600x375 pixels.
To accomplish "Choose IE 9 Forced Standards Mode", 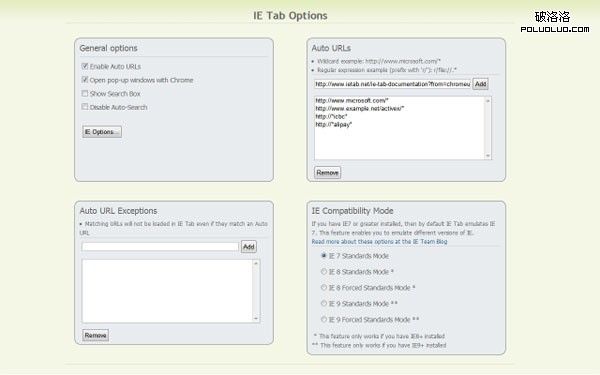I will 324,319.
